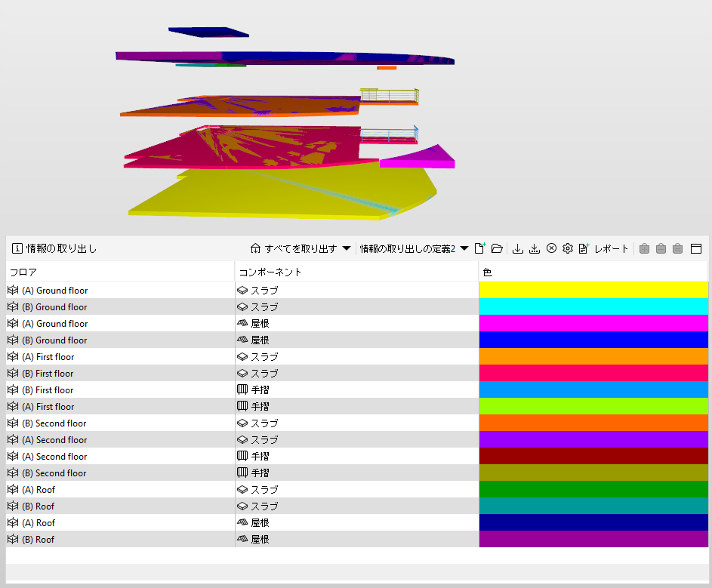Click the circled X delete icon
Viewport: 712px width, 588px height.
click(x=551, y=248)
